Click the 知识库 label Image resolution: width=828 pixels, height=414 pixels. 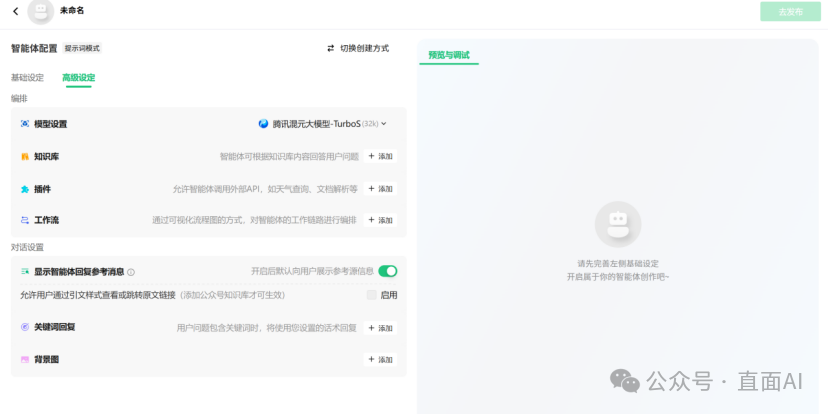point(46,157)
